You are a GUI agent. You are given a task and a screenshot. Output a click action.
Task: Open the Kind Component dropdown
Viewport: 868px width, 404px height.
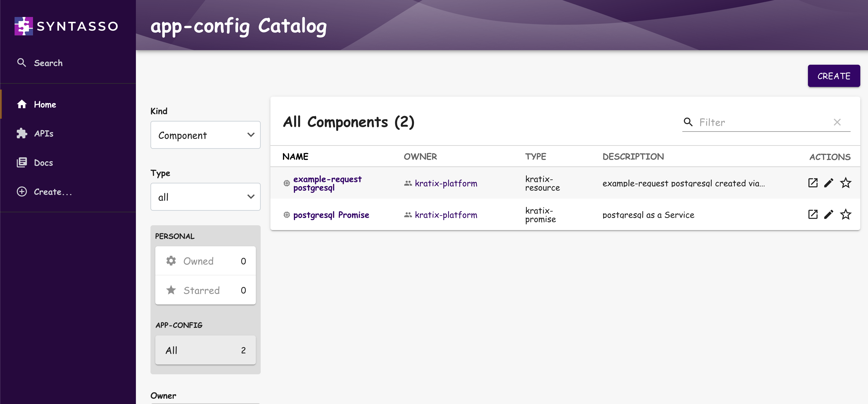pos(205,135)
